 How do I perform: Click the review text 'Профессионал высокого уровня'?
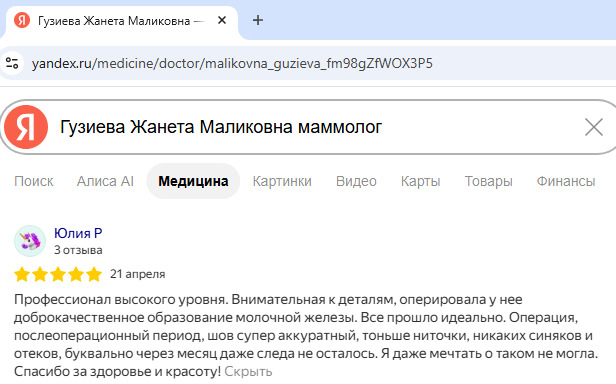[121, 299]
